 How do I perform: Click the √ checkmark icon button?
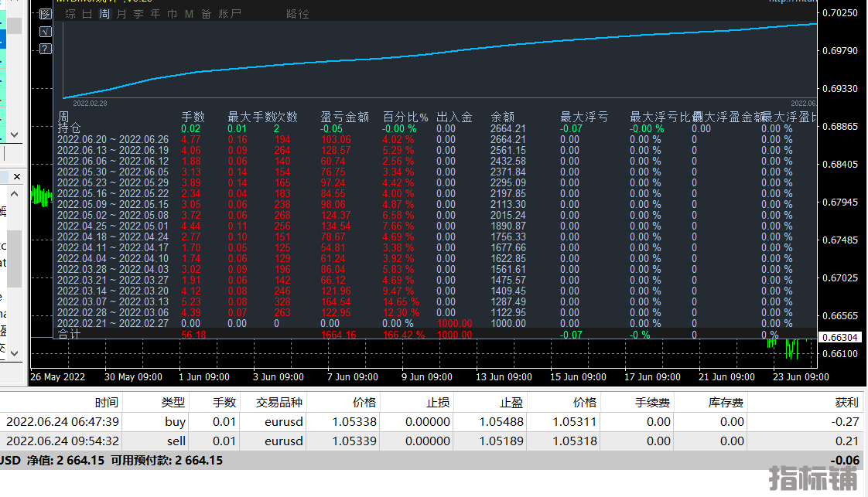pyautogui.click(x=46, y=32)
